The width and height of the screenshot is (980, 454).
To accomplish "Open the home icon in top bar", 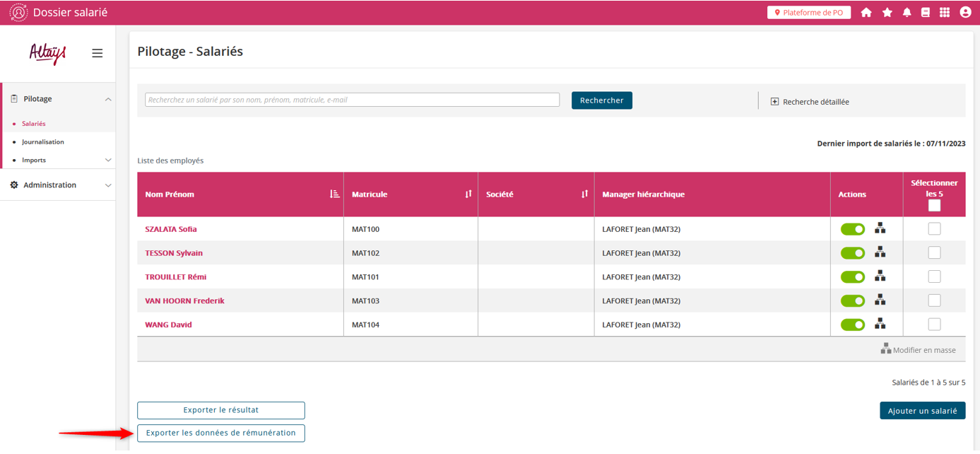I will [866, 13].
